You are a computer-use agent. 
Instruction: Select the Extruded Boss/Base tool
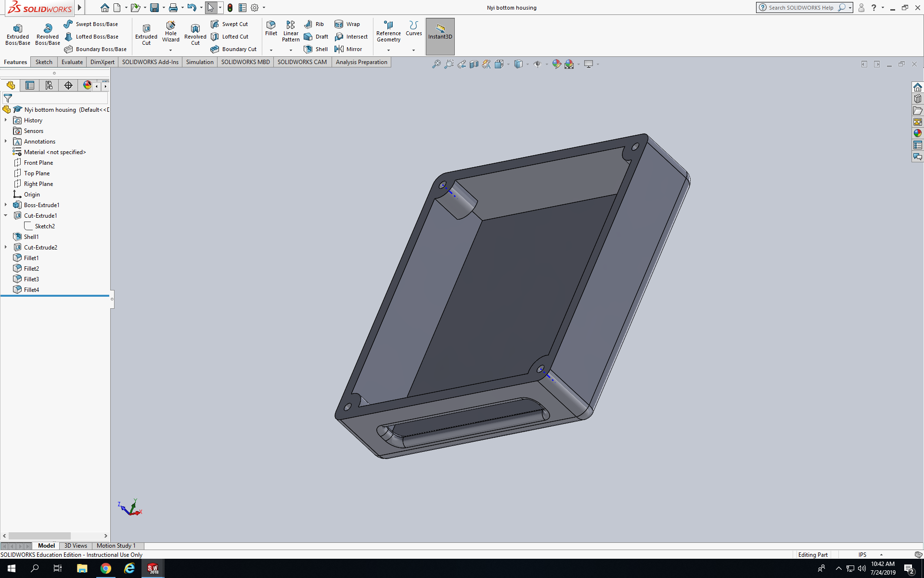pyautogui.click(x=18, y=35)
